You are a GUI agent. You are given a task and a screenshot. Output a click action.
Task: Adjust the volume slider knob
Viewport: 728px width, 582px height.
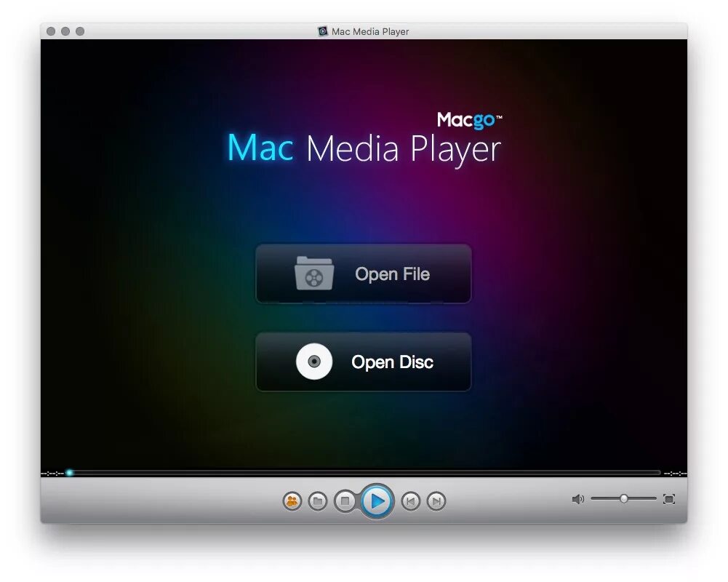pyautogui.click(x=624, y=498)
